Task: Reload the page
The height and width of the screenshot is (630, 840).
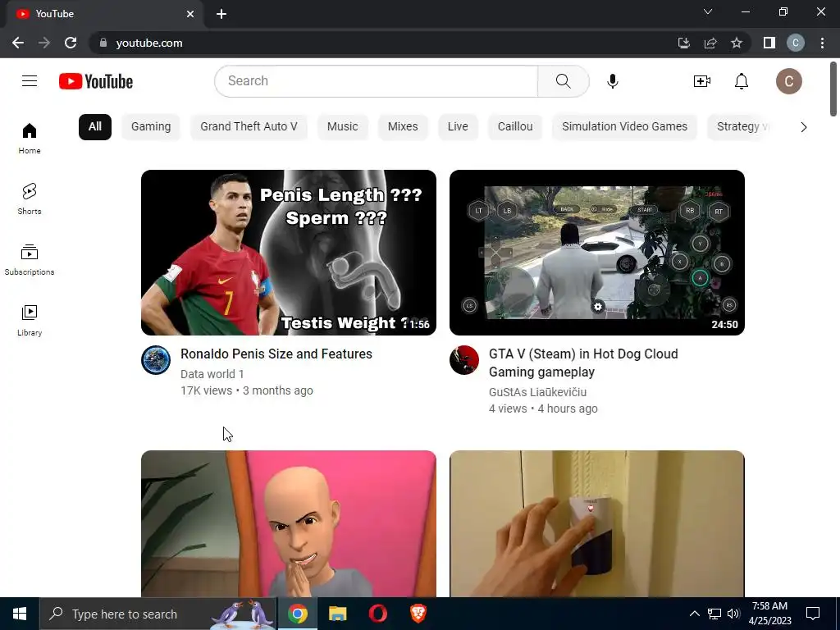Action: point(71,43)
